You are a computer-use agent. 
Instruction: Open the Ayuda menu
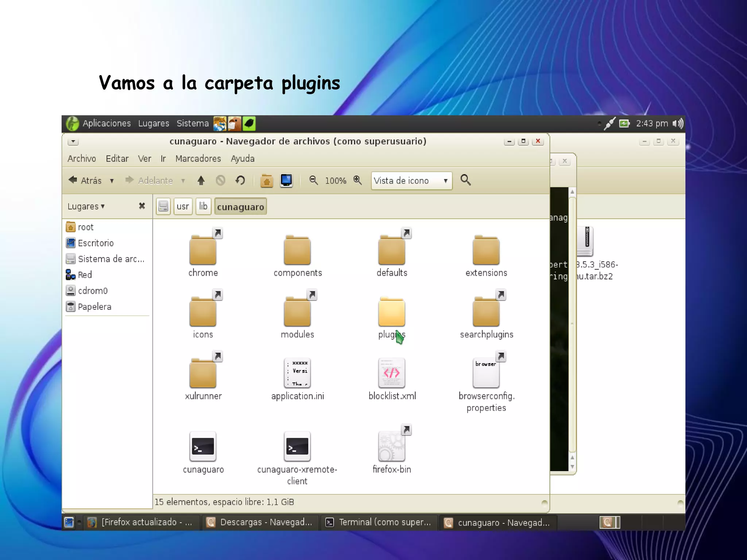[x=243, y=159]
